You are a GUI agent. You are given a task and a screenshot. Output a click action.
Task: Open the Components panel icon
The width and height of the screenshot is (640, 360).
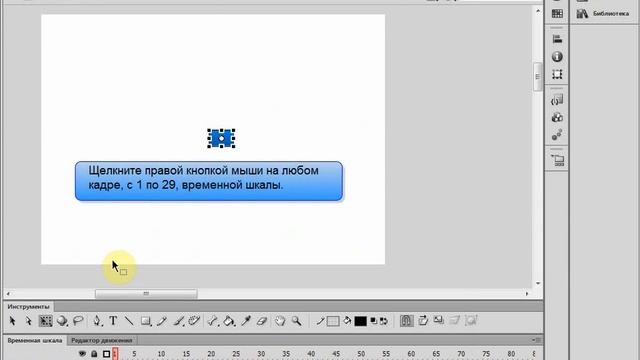point(557,118)
